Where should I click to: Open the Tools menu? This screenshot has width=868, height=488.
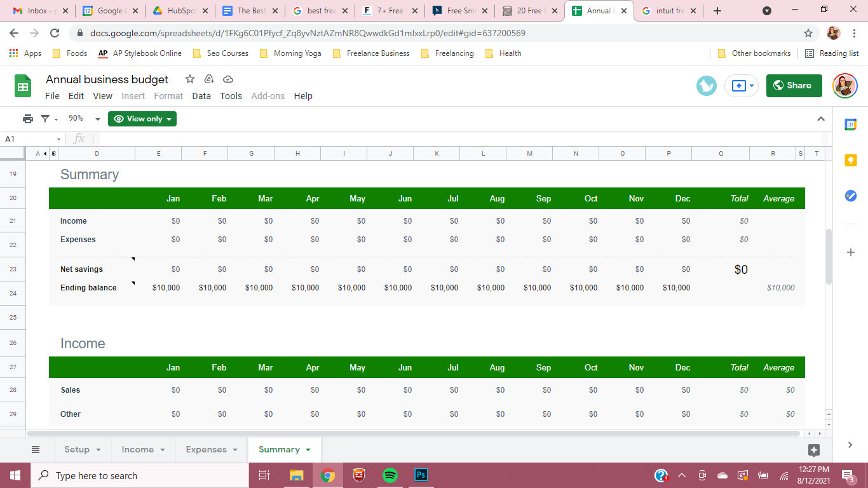pos(231,96)
